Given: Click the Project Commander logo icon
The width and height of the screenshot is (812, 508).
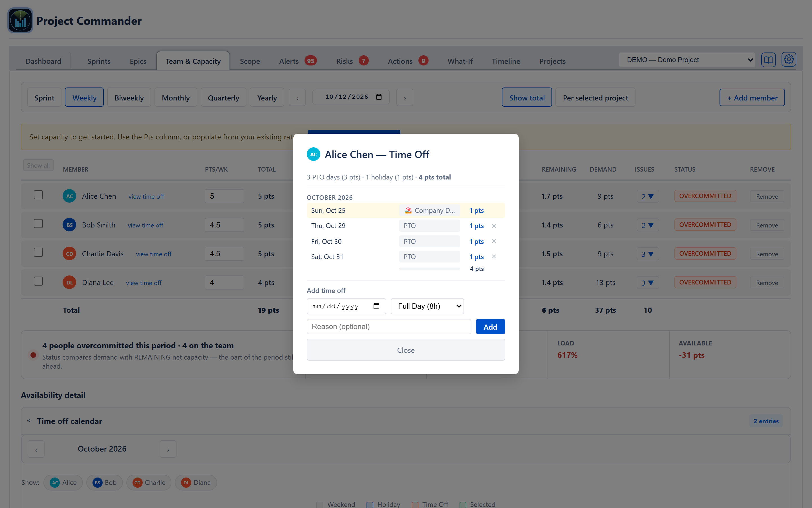Looking at the screenshot, I should click(20, 21).
